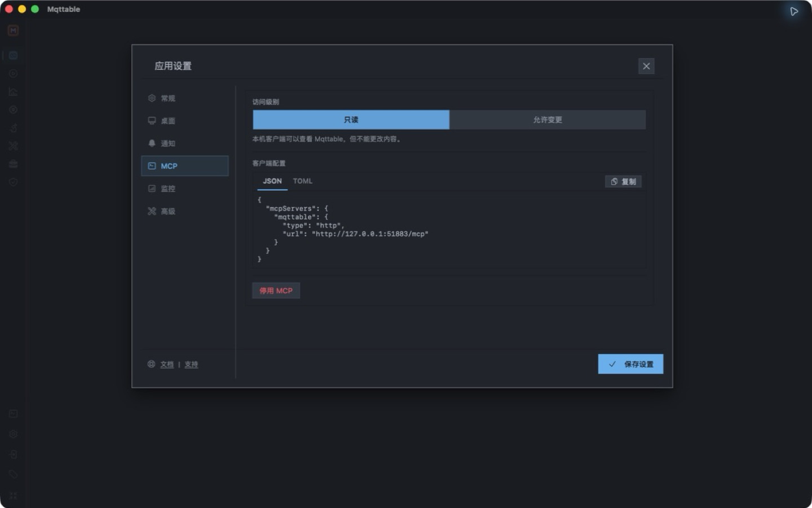Click the play icon in the title bar
Screen dimensions: 812x508
point(794,11)
